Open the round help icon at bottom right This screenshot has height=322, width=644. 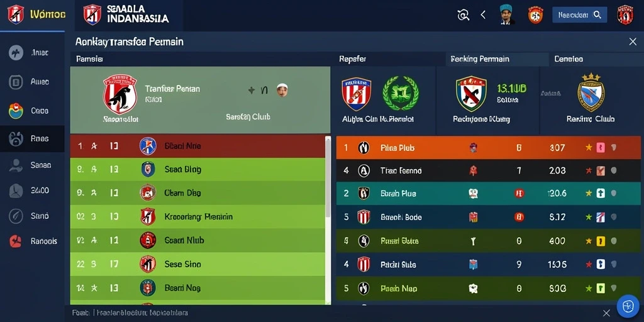628,306
